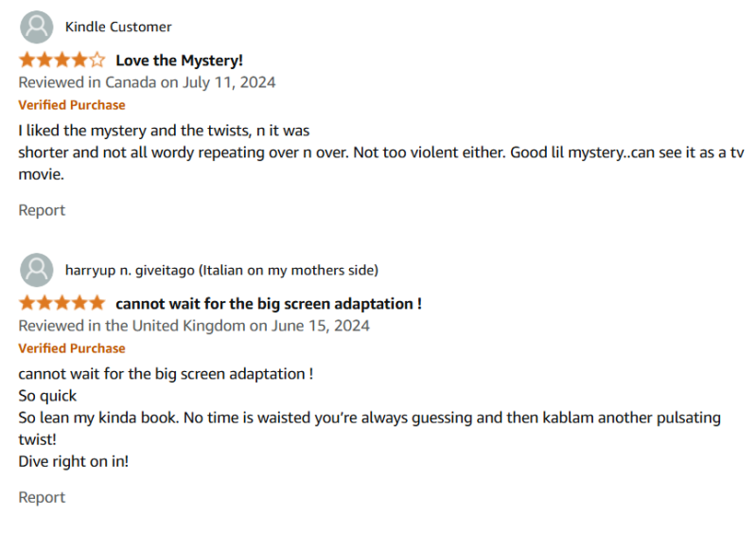Click Kindle Customer's profile avatar icon

click(36, 27)
